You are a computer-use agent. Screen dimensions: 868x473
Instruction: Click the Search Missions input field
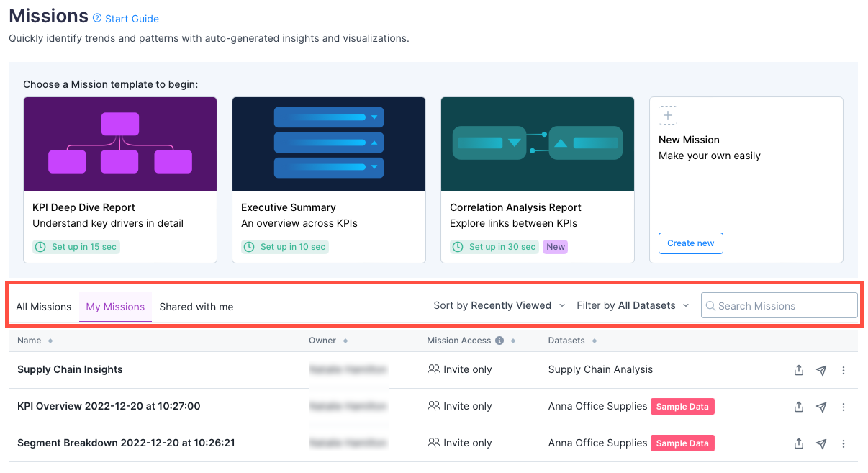click(x=779, y=305)
